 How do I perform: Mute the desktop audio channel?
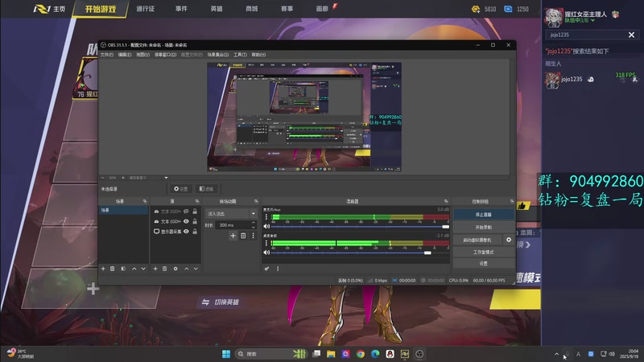266,253
